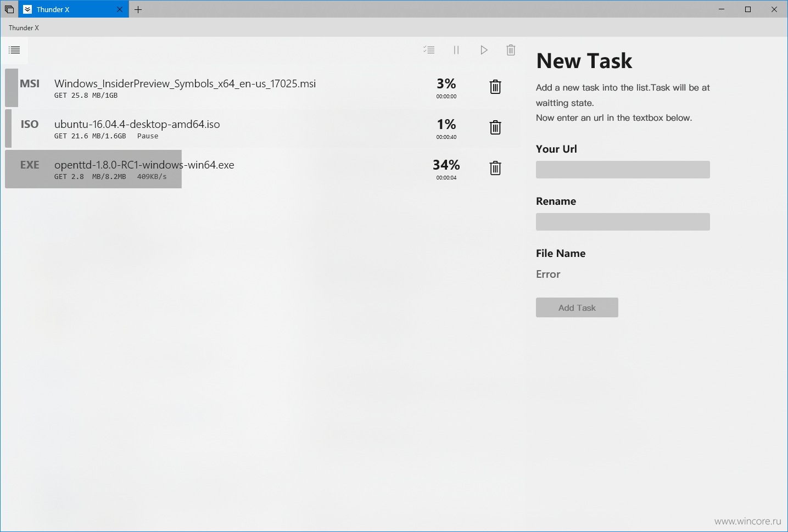Click the New Task heading

584,60
